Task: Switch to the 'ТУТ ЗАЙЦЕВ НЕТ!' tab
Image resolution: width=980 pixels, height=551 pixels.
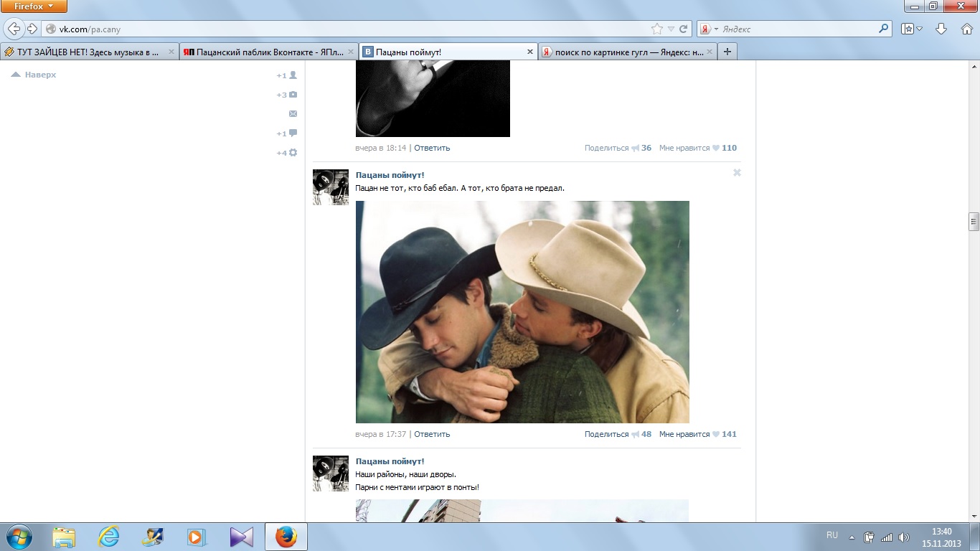Action: (89, 52)
